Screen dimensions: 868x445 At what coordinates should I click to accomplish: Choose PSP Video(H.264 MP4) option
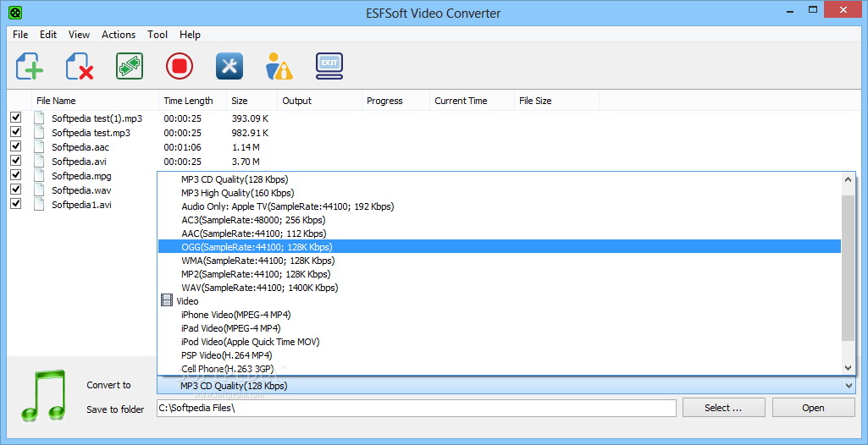point(500,354)
